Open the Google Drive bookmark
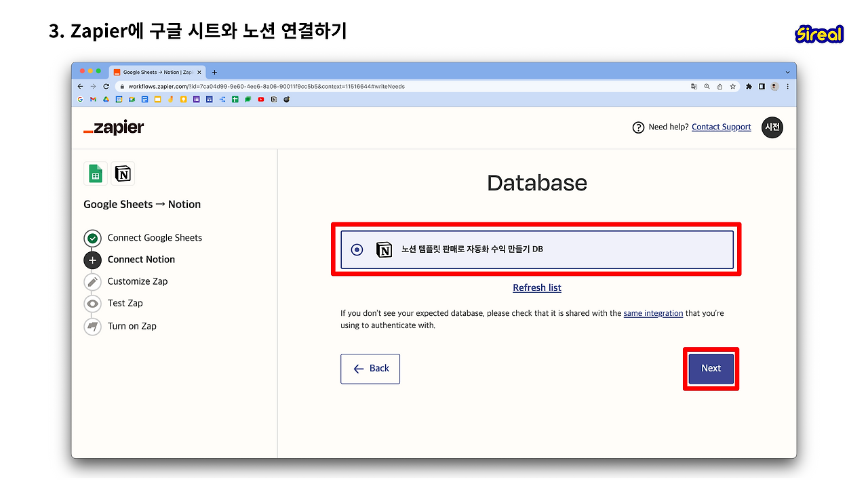This screenshot has height=488, width=868. (106, 100)
